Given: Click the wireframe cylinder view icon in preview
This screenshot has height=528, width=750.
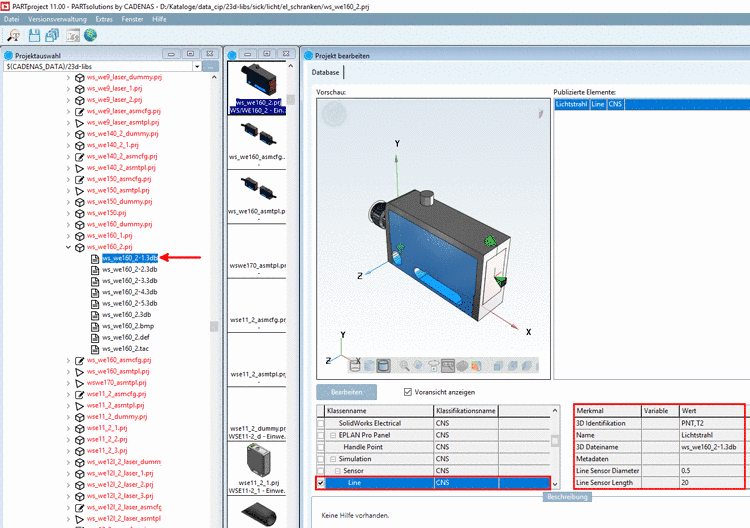Looking at the screenshot, I should click(x=355, y=366).
